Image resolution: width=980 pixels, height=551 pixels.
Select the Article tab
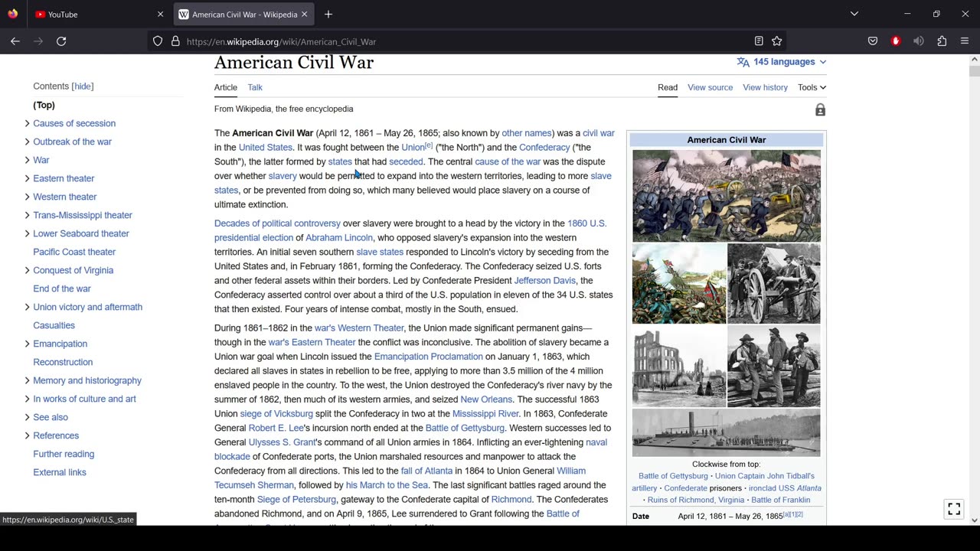coord(226,87)
